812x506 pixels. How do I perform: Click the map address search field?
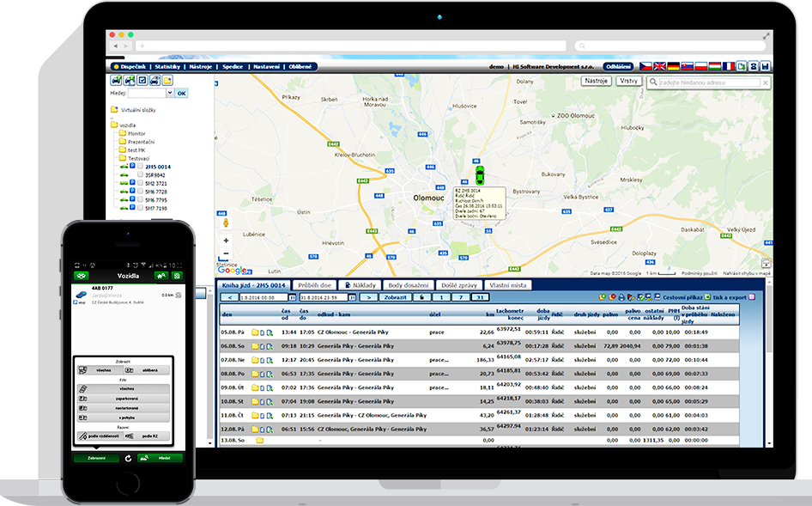pyautogui.click(x=706, y=82)
